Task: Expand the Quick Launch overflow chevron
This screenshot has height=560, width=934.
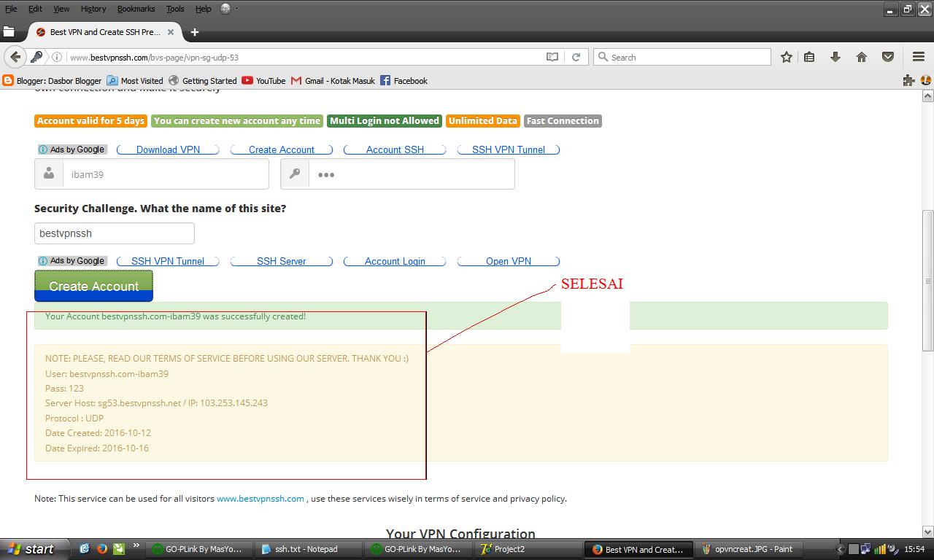Action: pyautogui.click(x=135, y=545)
